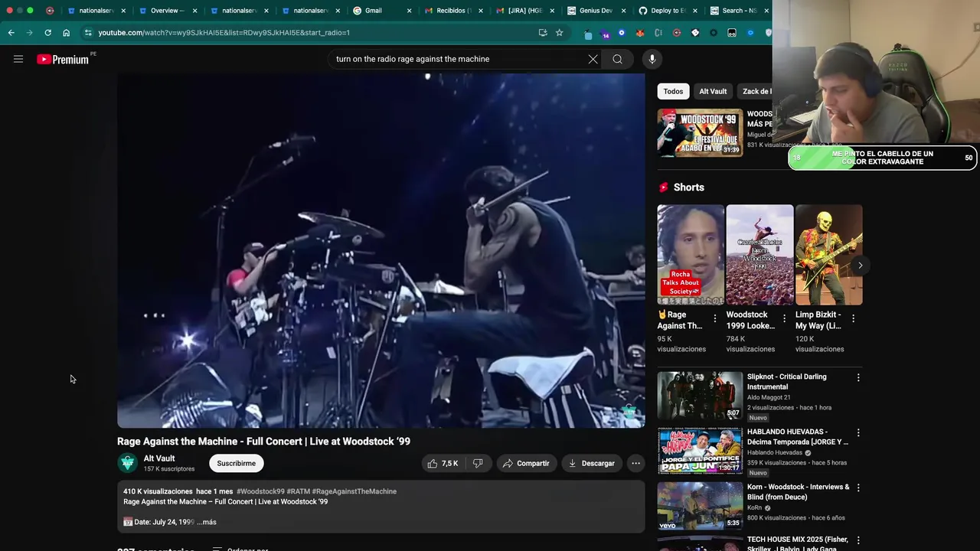Open Woodstock '99 festival video thumbnail
The height and width of the screenshot is (551, 980).
[700, 132]
